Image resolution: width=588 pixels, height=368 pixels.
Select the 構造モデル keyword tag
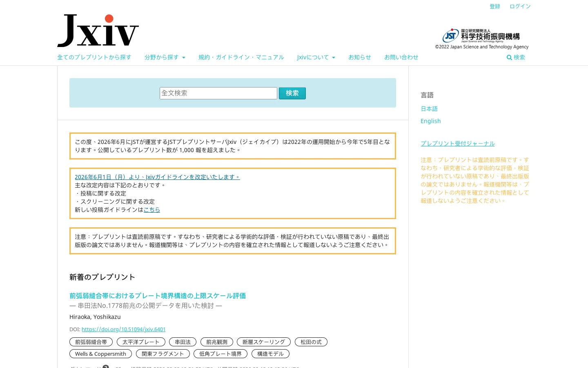click(270, 354)
